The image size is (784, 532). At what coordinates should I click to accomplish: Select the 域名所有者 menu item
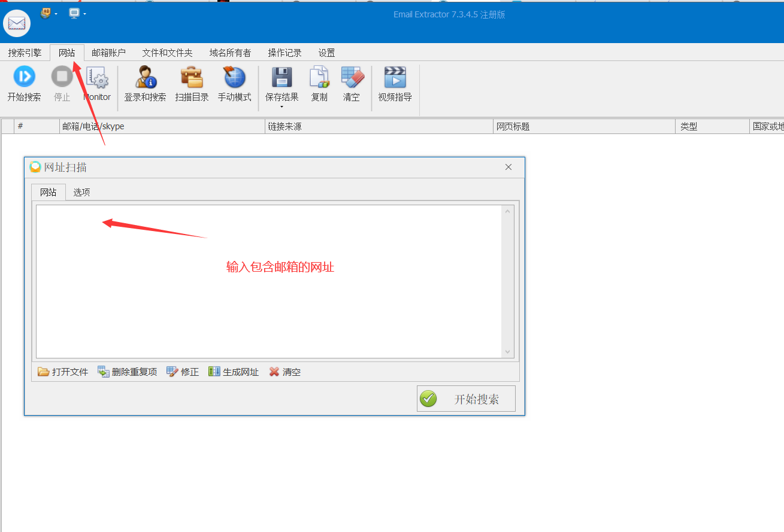click(x=230, y=53)
